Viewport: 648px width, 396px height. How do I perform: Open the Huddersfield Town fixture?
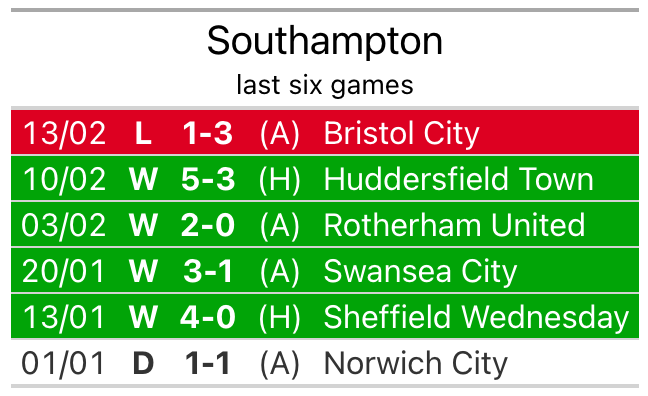325,179
